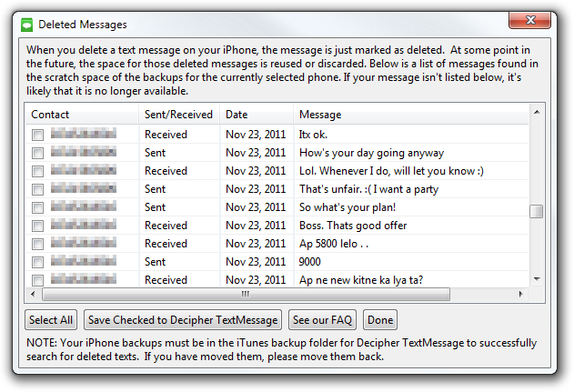Image resolution: width=574 pixels, height=392 pixels.
Task: Click the Sent/Received column header
Action: click(x=178, y=115)
